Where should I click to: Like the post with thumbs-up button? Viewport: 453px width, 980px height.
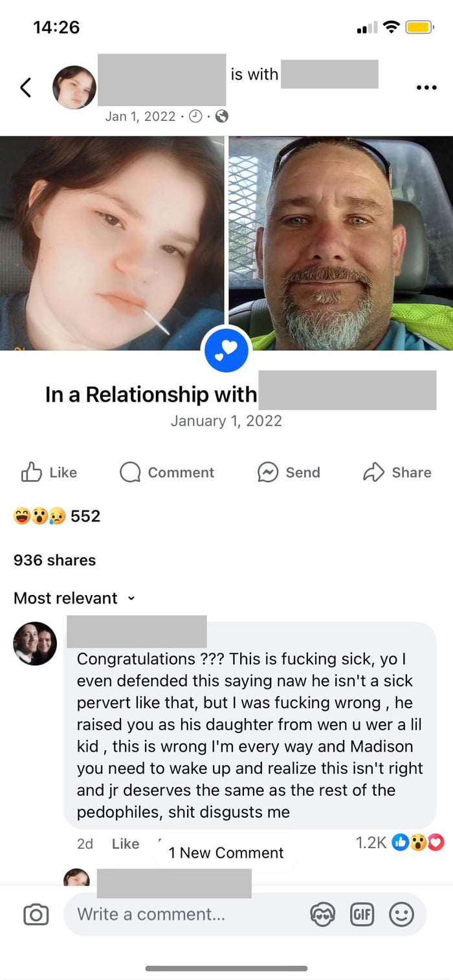[x=49, y=472]
